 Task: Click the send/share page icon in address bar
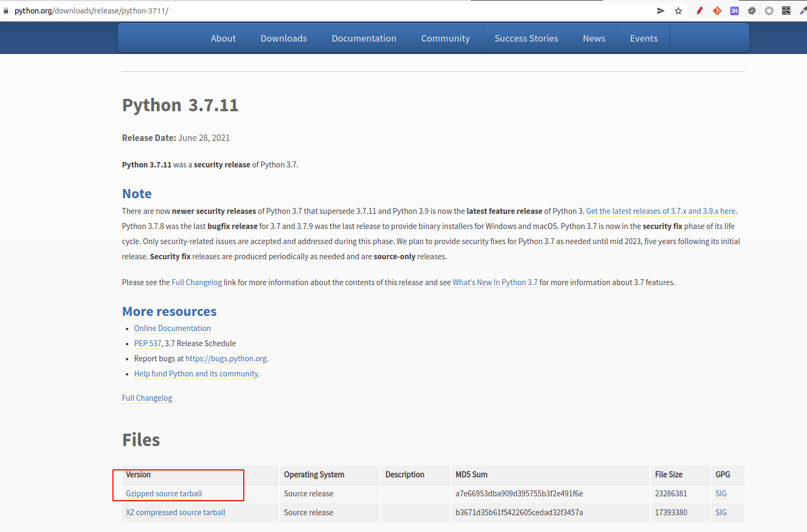[x=661, y=11]
